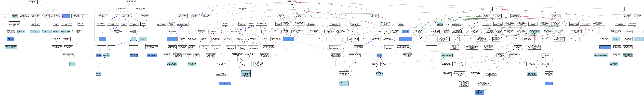Click the DNA integrity checkpoint signaling node
Viewport: 644px width, 95px height.
pyautogui.click(x=221, y=74)
